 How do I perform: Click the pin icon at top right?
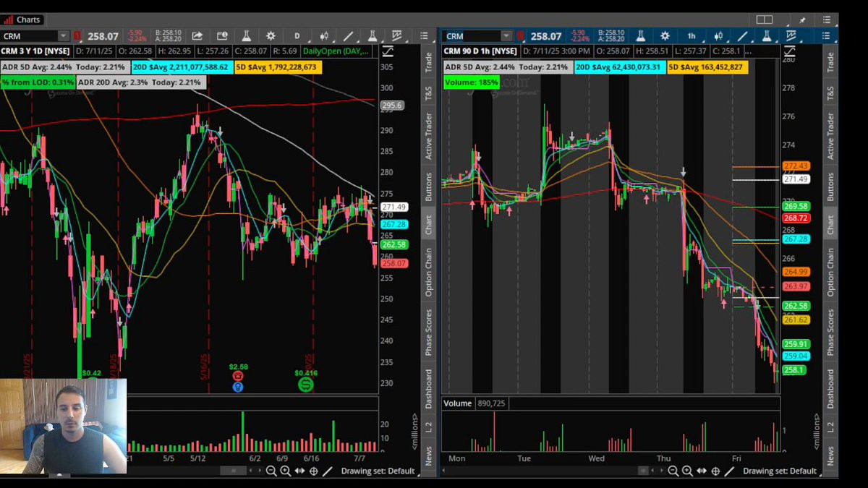point(802,20)
